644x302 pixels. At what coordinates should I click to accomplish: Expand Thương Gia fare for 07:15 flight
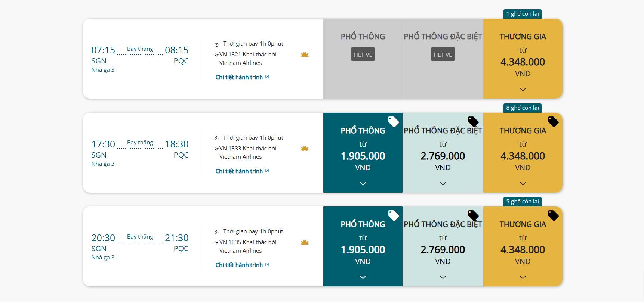click(523, 90)
